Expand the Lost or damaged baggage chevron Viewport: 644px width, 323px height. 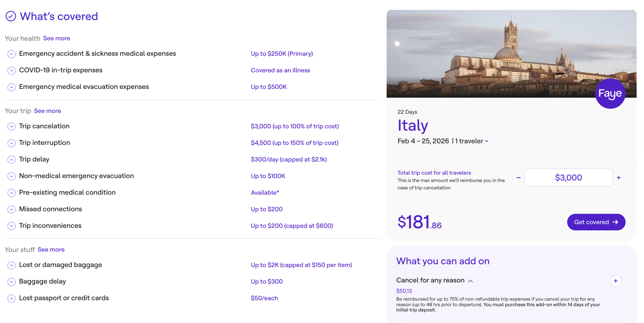point(11,265)
